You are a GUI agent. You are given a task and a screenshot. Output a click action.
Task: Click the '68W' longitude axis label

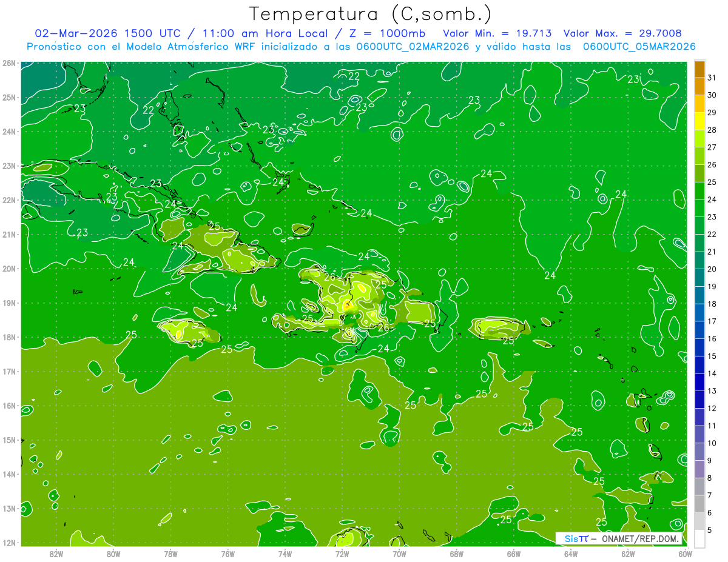(457, 554)
